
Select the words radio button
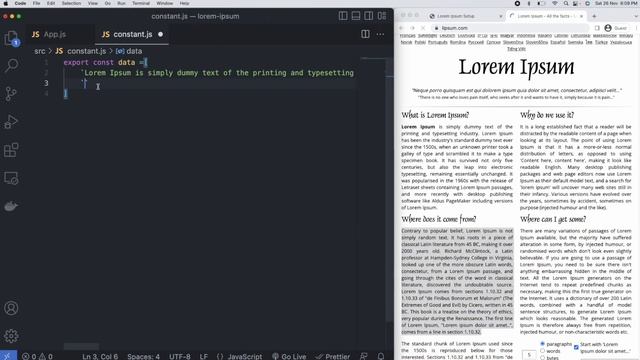click(542, 351)
